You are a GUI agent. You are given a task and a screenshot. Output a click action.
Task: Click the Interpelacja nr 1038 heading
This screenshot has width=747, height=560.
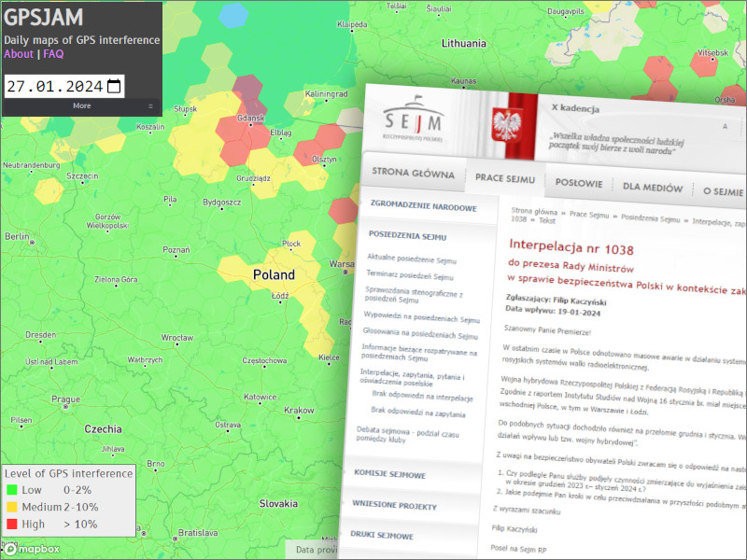coord(571,247)
